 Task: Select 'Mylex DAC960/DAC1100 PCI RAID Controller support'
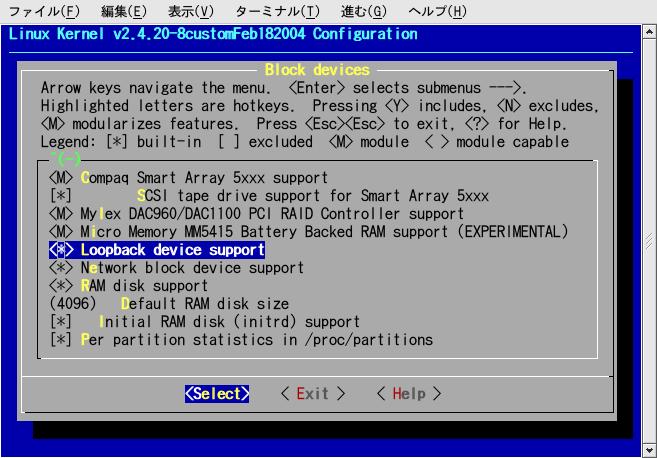point(272,214)
